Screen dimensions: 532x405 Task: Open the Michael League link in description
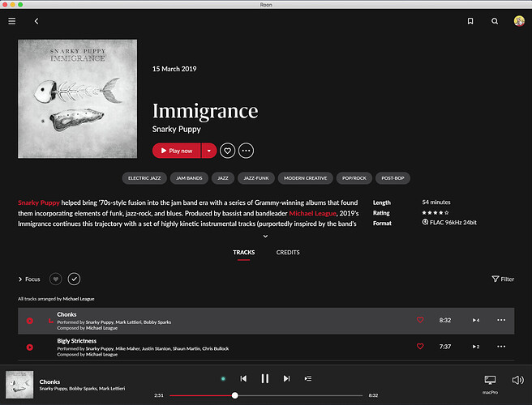(x=312, y=213)
